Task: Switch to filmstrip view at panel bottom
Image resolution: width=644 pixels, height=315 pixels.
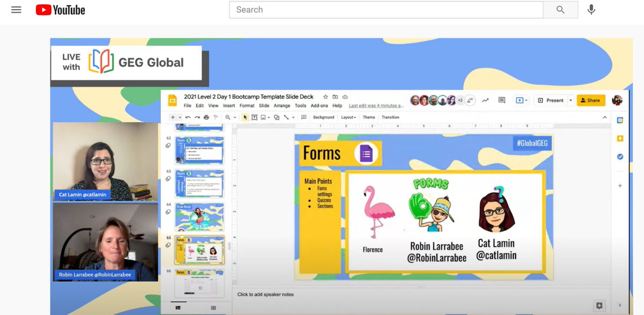Action: pyautogui.click(x=178, y=307)
